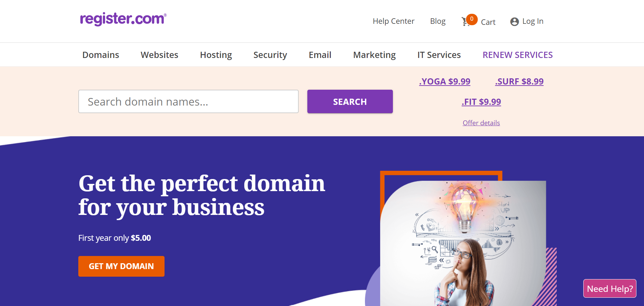This screenshot has width=644, height=306.
Task: Select the .YOGA $9.99 offer
Action: pos(445,81)
